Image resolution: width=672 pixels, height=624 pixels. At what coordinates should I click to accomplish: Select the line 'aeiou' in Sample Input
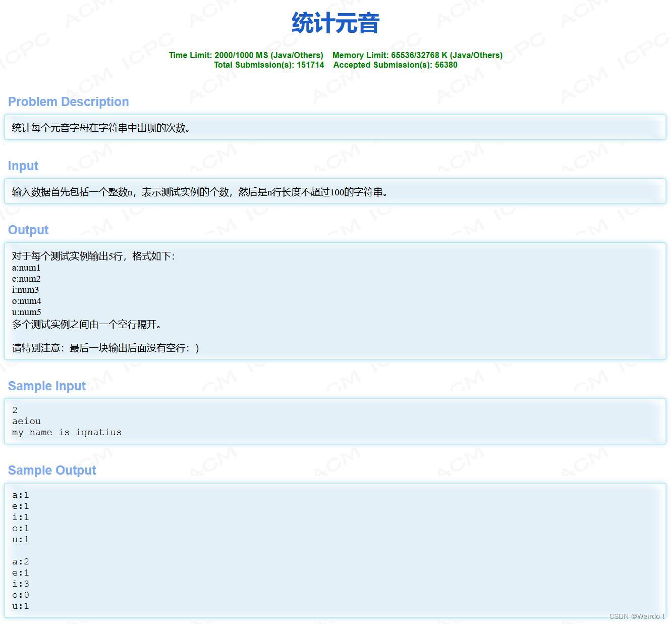pyautogui.click(x=26, y=421)
